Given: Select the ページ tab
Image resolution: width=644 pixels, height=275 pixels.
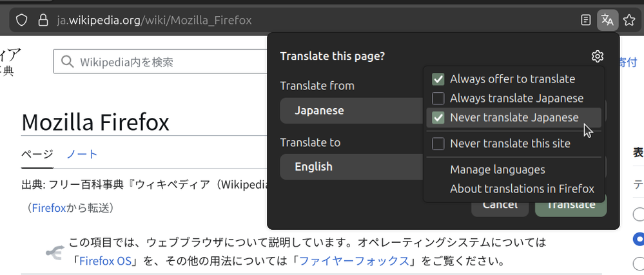Looking at the screenshot, I should click(37, 155).
